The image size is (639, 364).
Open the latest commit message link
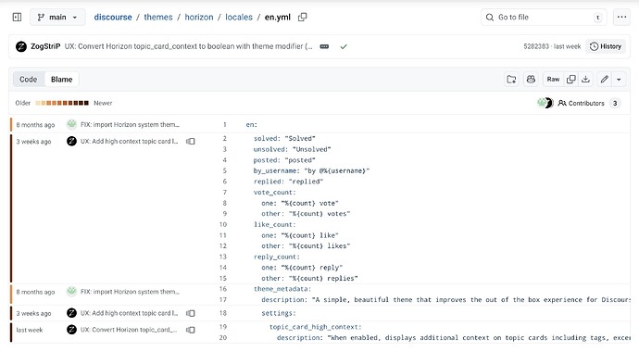pos(188,46)
